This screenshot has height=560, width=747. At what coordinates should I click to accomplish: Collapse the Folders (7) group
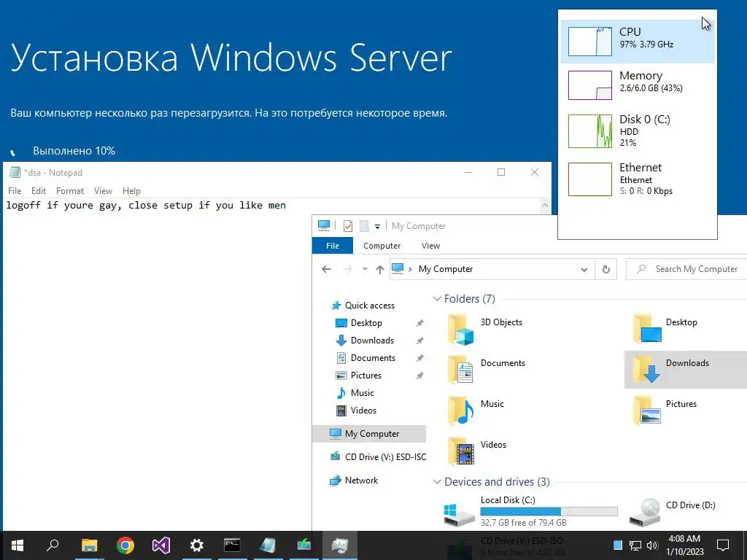tap(437, 299)
